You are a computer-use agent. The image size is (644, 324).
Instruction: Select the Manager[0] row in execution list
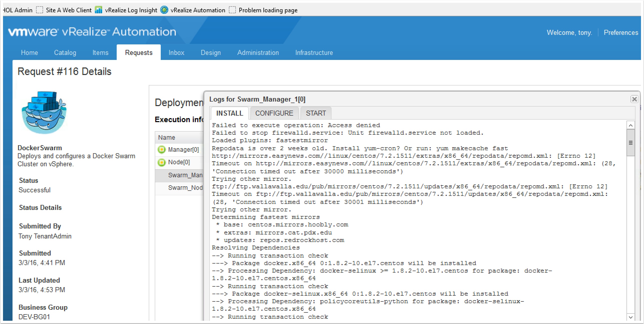pyautogui.click(x=179, y=150)
